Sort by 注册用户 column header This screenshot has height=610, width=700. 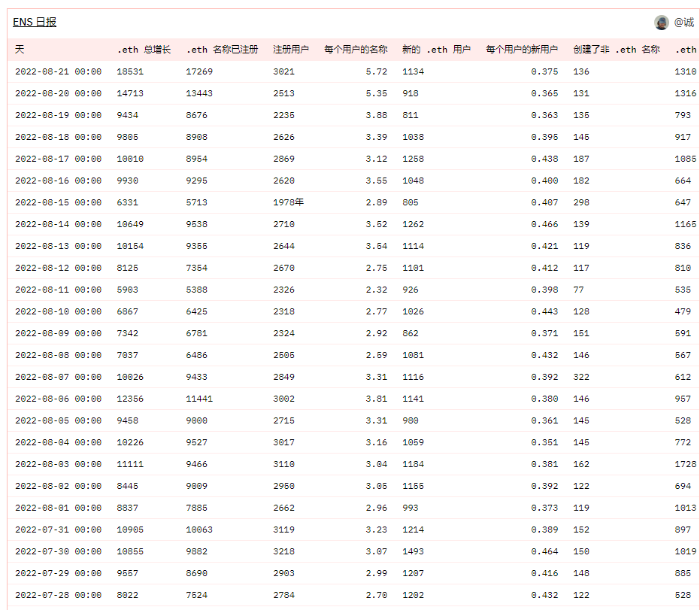pos(291,50)
